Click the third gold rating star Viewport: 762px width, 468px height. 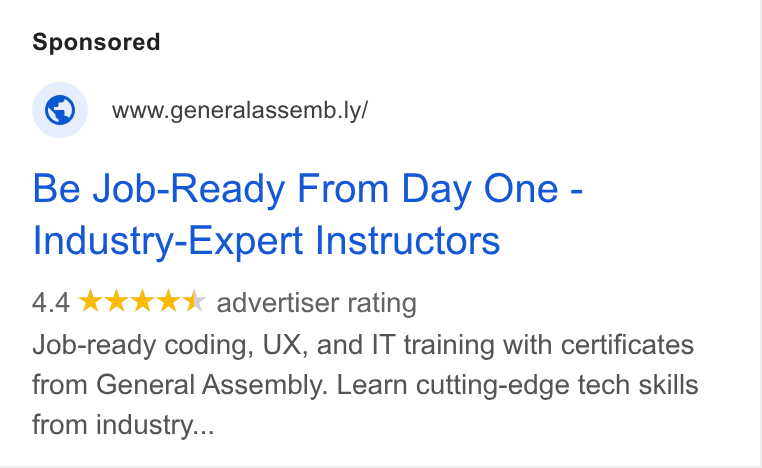click(142, 300)
